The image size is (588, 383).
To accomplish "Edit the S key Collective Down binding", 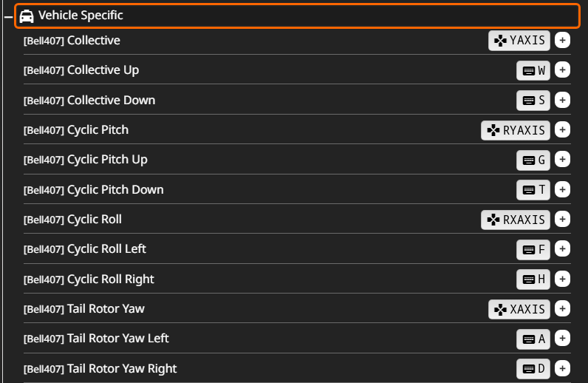I will click(533, 100).
